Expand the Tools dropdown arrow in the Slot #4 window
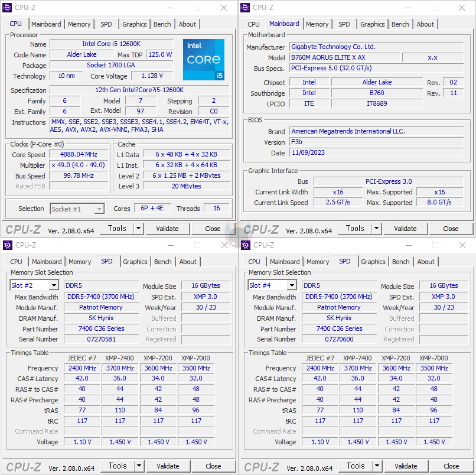 [x=377, y=466]
